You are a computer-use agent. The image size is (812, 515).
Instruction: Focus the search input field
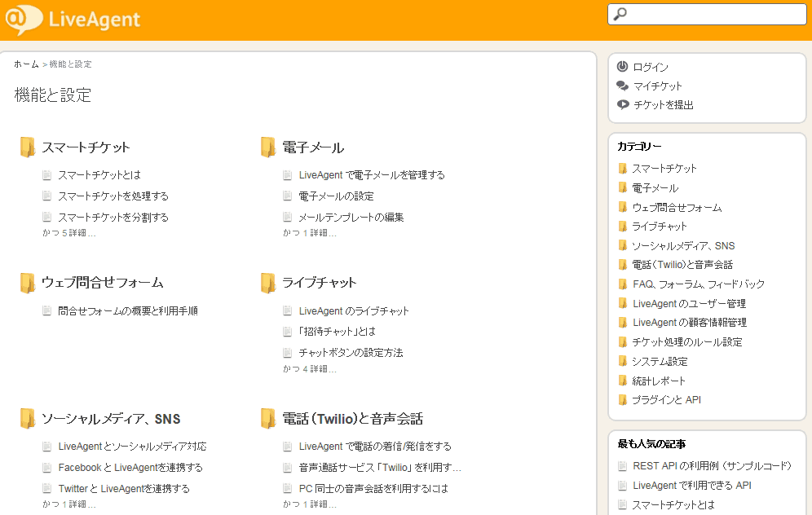coord(707,15)
